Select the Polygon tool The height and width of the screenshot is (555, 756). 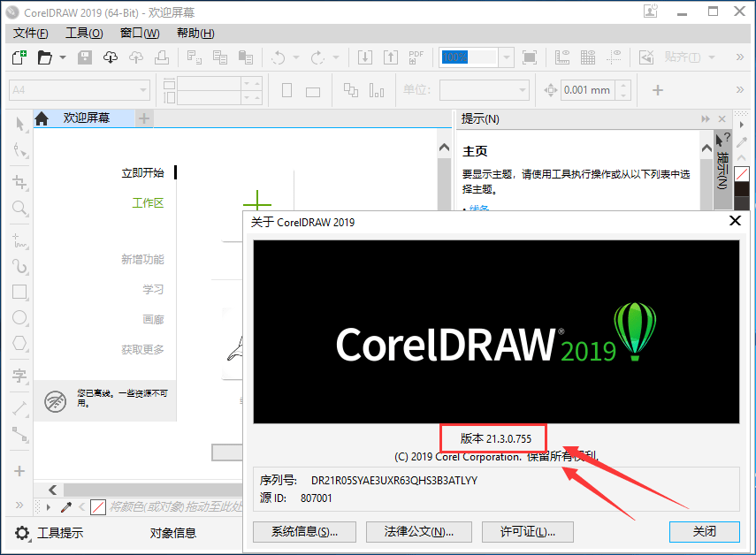pyautogui.click(x=19, y=344)
